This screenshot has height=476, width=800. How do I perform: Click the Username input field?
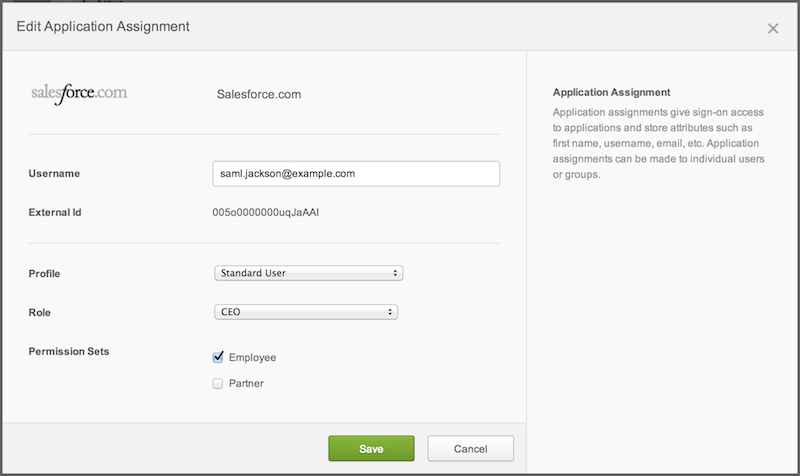(x=356, y=174)
